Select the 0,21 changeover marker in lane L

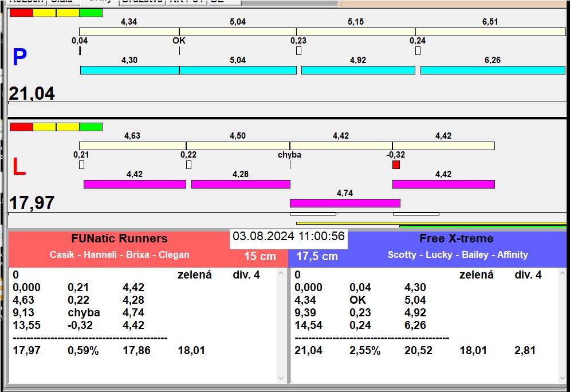coord(81,165)
